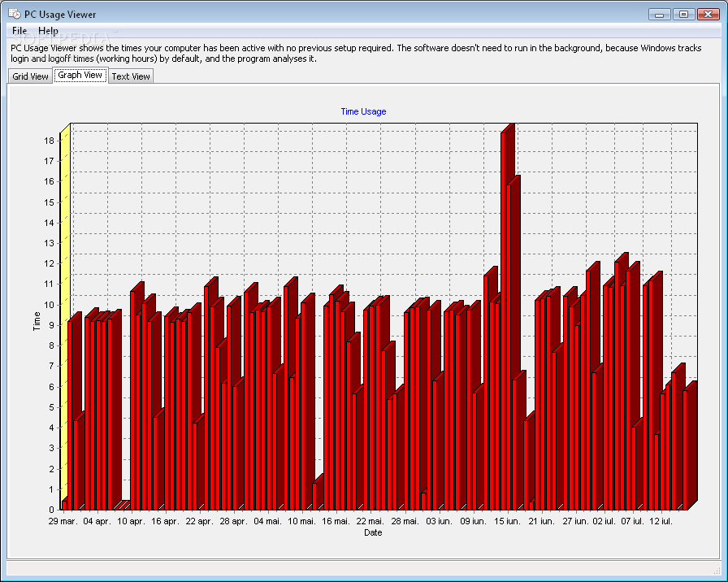Click the window resize grip in status bar
Screen dimensions: 728x582
coord(716,570)
